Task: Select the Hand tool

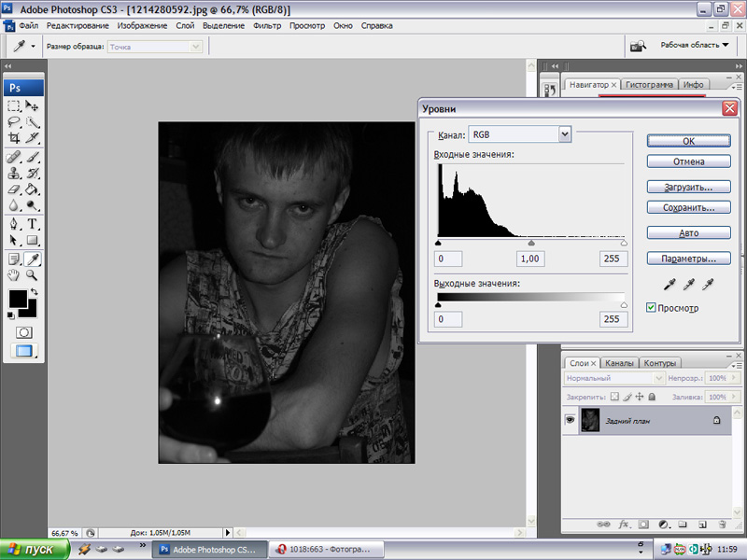Action: click(14, 274)
